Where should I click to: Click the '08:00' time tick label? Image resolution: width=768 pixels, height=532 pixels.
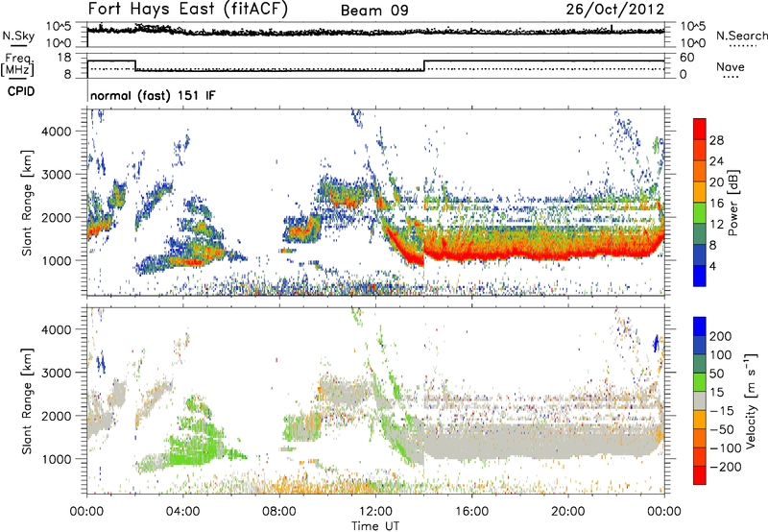coord(279,512)
